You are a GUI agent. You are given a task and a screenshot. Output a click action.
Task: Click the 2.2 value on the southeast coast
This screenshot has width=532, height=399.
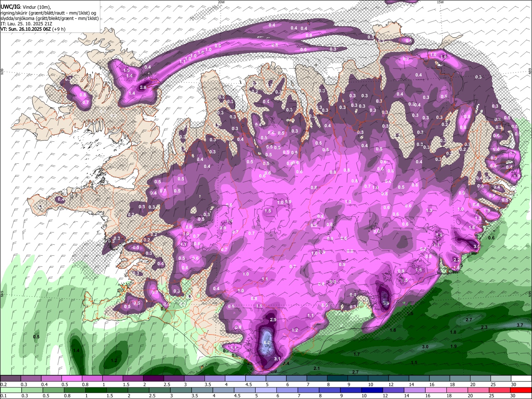(456, 259)
